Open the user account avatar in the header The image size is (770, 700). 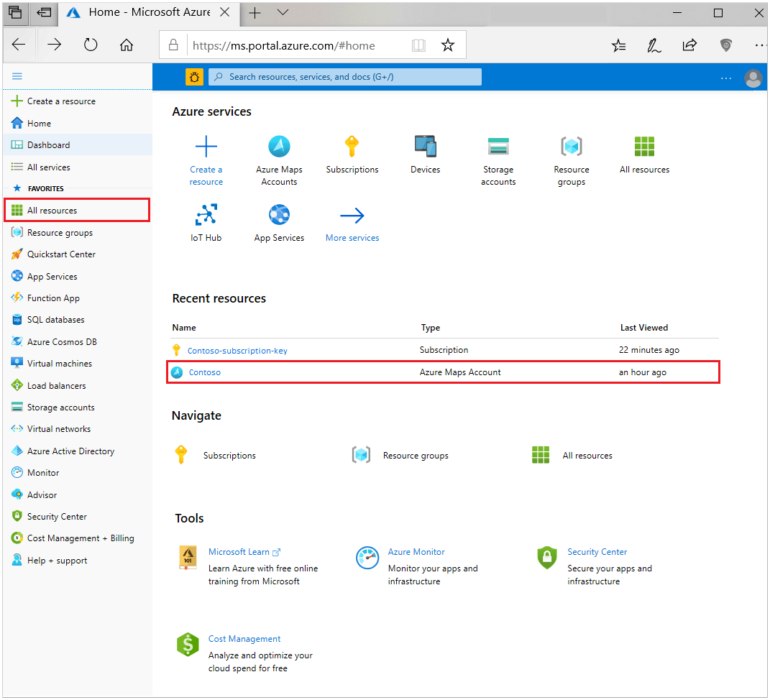pyautogui.click(x=753, y=78)
